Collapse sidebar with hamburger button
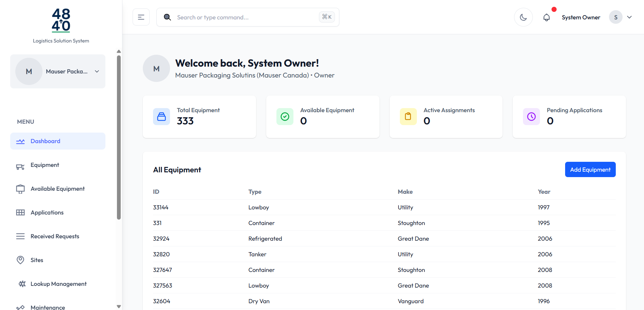The height and width of the screenshot is (310, 644). (141, 17)
